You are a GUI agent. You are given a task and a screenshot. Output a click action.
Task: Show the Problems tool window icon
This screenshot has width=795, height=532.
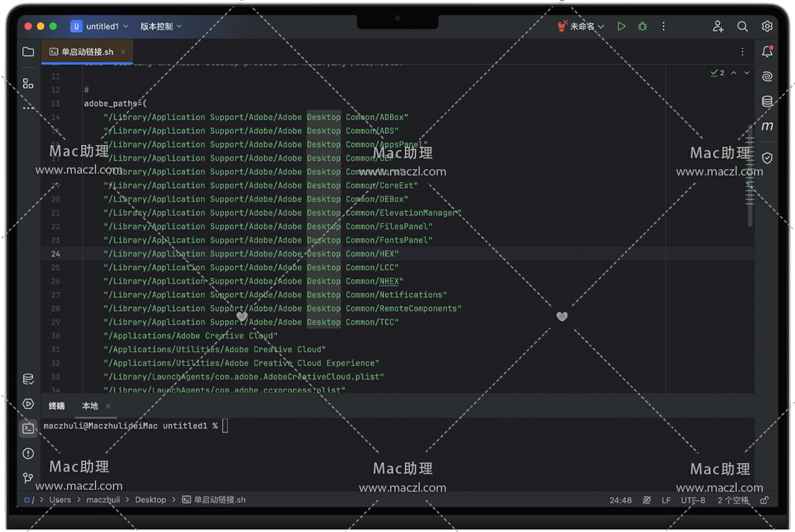tap(28, 454)
